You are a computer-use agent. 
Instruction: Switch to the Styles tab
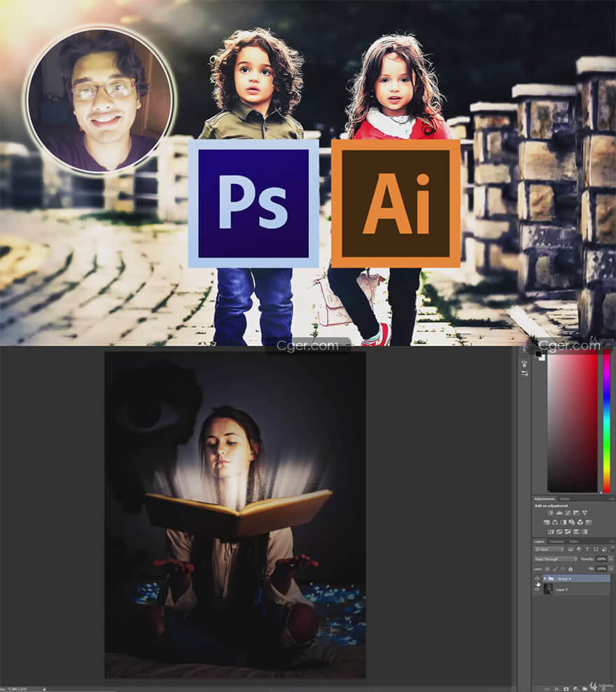point(564,499)
